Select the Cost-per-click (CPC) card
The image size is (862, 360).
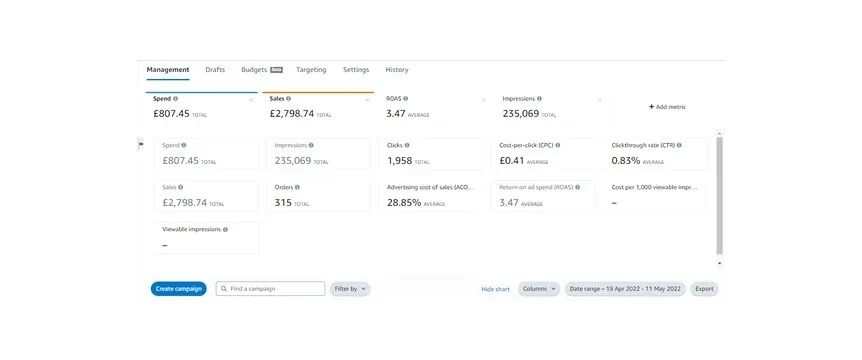click(x=543, y=154)
